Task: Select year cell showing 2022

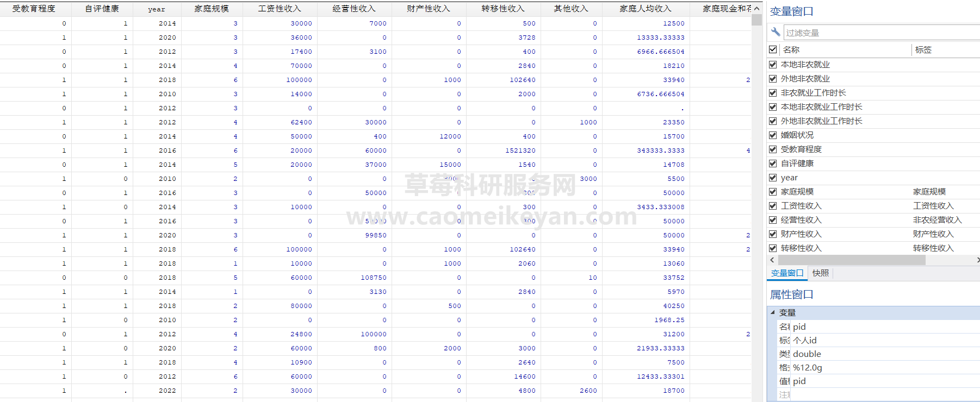Action: point(168,391)
